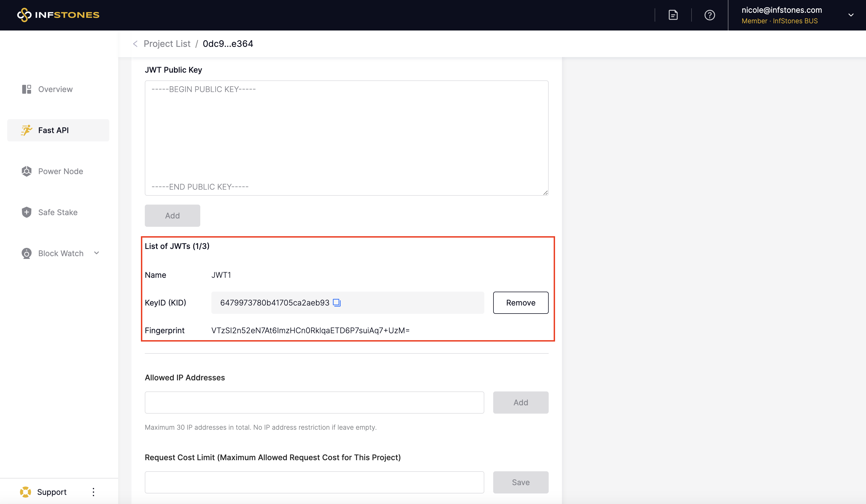Copy the KeyID with copy icon

[336, 302]
